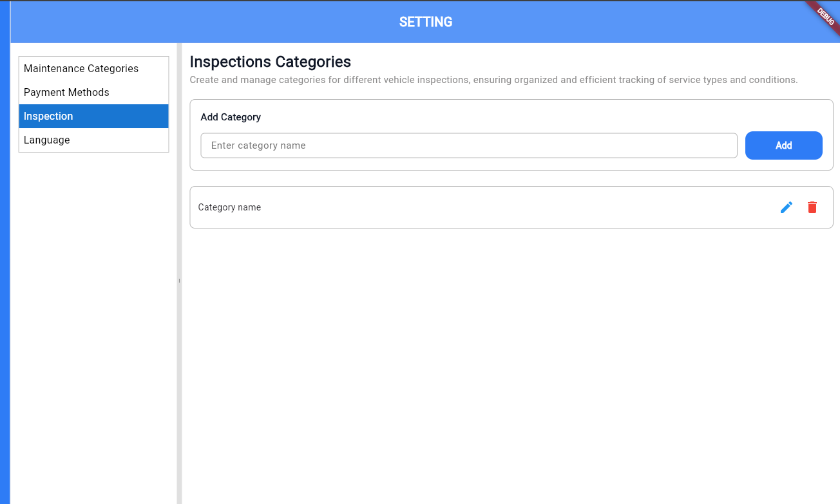Click the grey inspections description text
The height and width of the screenshot is (504, 840).
[493, 80]
